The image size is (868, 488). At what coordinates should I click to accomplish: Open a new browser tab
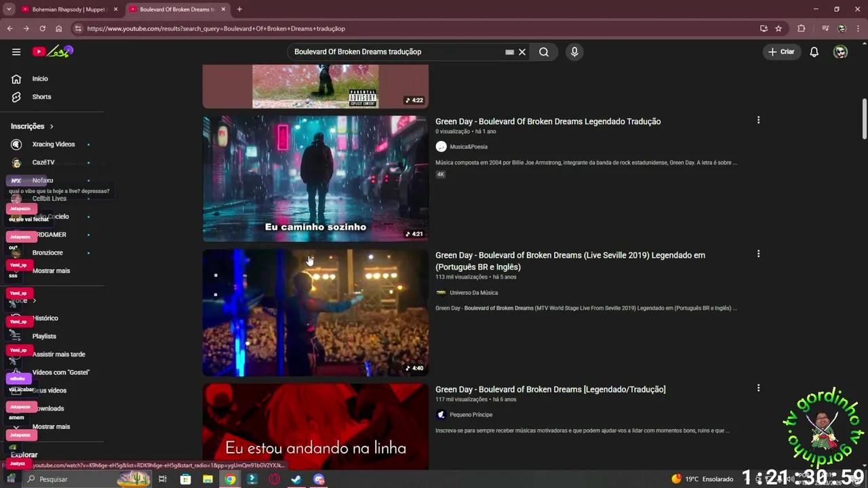(239, 9)
